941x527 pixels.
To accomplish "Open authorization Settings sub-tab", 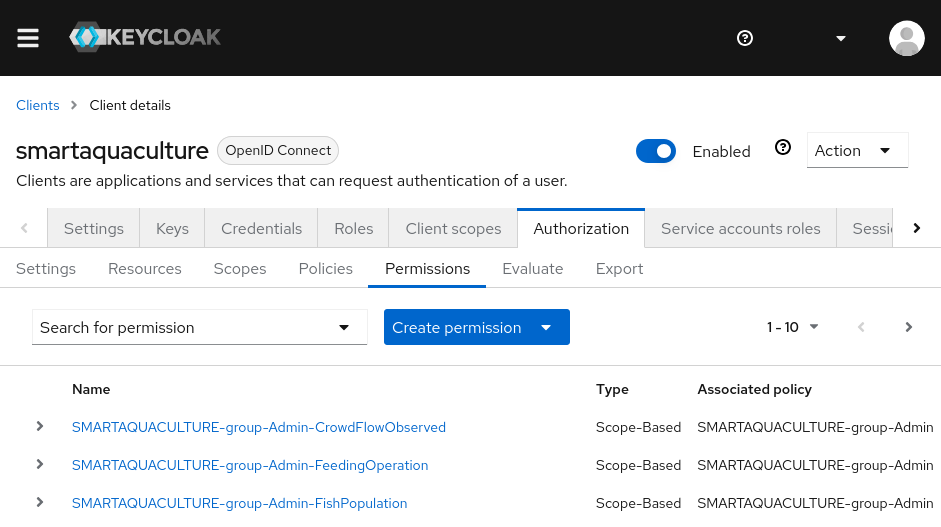I will 46,268.
